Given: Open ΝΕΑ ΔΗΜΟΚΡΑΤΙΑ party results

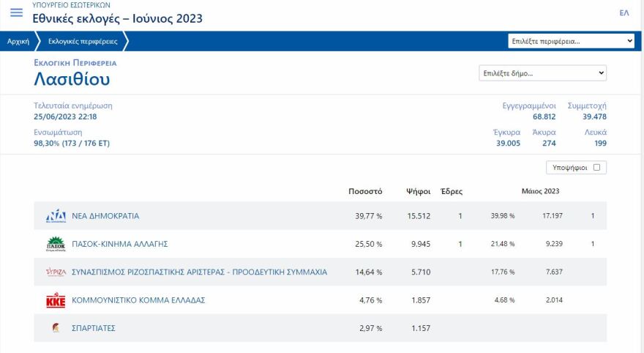Looking at the screenshot, I should (x=105, y=216).
